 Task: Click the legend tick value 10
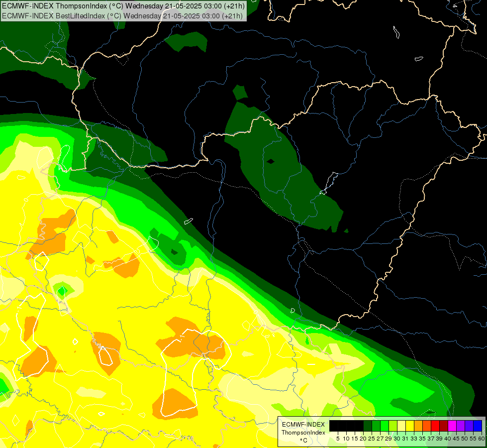(x=346, y=439)
